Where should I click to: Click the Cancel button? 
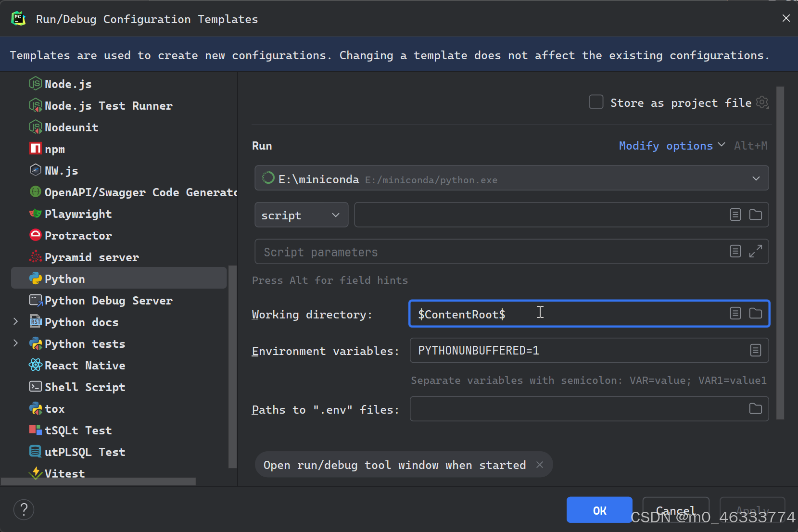click(x=675, y=510)
